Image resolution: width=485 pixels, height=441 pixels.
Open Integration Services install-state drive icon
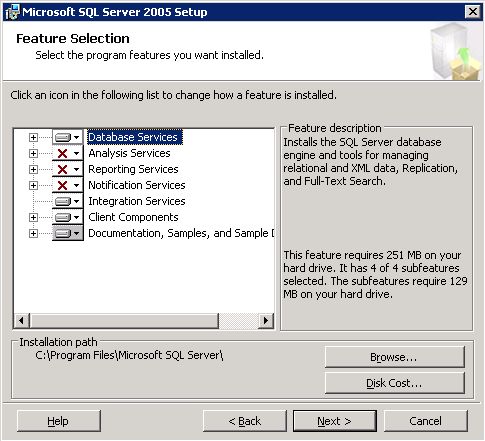[x=67, y=201]
